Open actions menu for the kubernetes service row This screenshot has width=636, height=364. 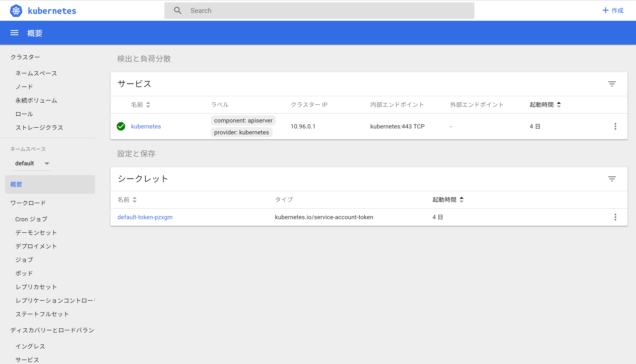pyautogui.click(x=615, y=127)
